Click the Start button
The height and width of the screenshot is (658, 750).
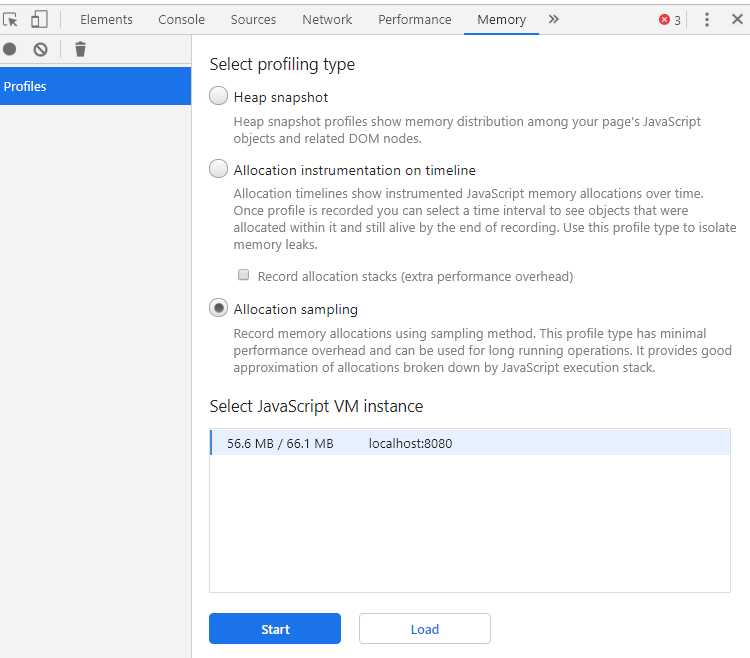[x=275, y=629]
